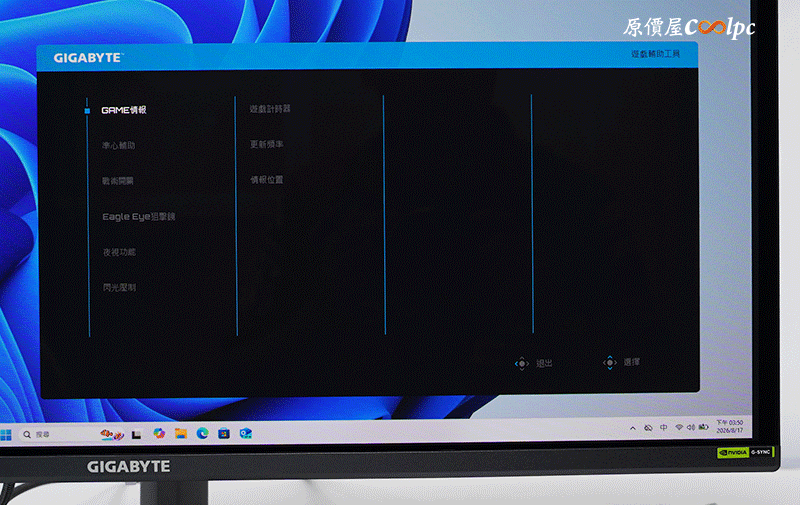Screen dimensions: 800x505
Task: Launch Copilot from the taskbar
Action: coord(159,434)
